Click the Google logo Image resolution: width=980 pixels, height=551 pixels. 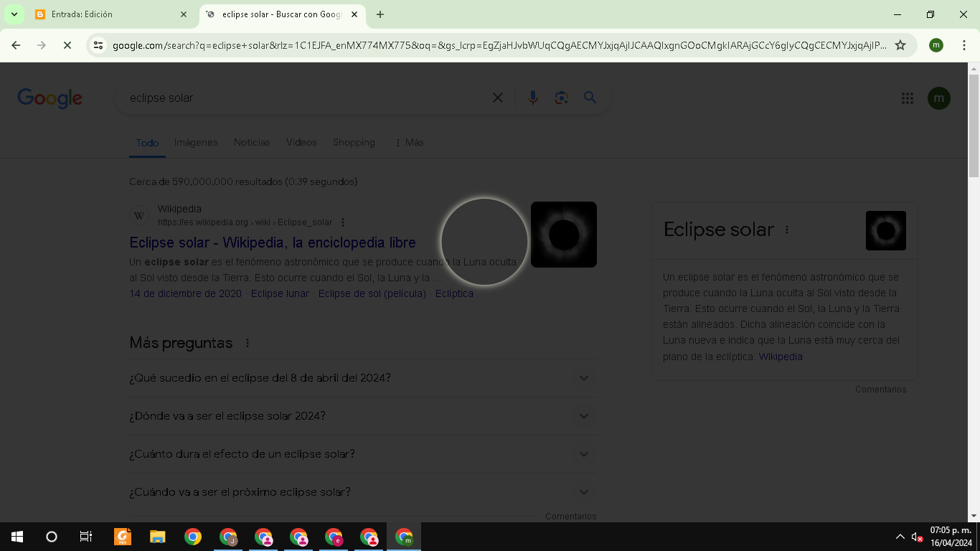click(50, 98)
